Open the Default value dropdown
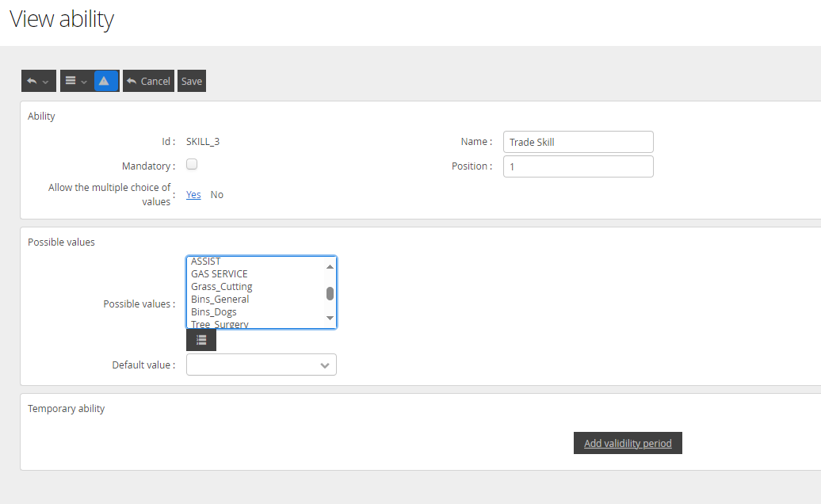Viewport: 821px width, 504px height. 262,365
